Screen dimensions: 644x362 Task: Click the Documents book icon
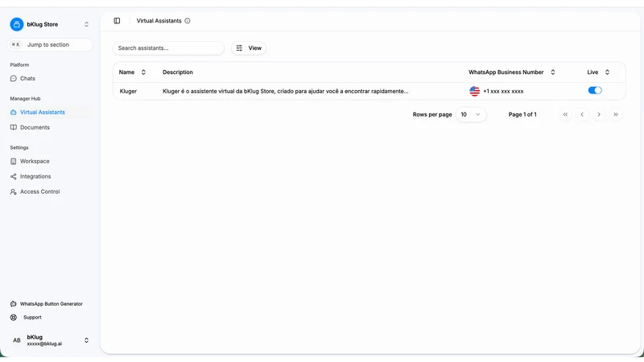14,127
